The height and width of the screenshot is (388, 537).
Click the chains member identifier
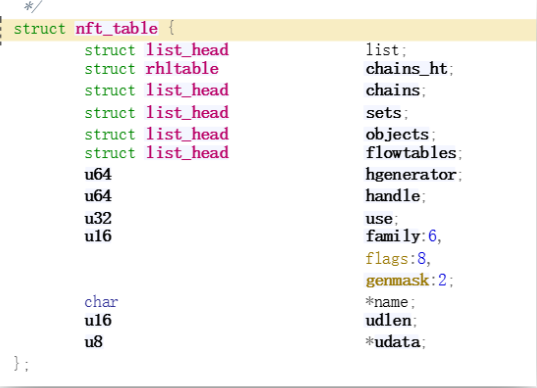pos(393,90)
